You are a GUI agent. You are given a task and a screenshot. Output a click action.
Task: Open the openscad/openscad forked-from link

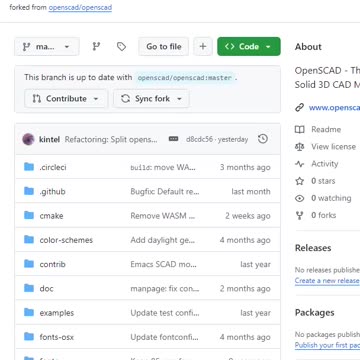(x=80, y=8)
